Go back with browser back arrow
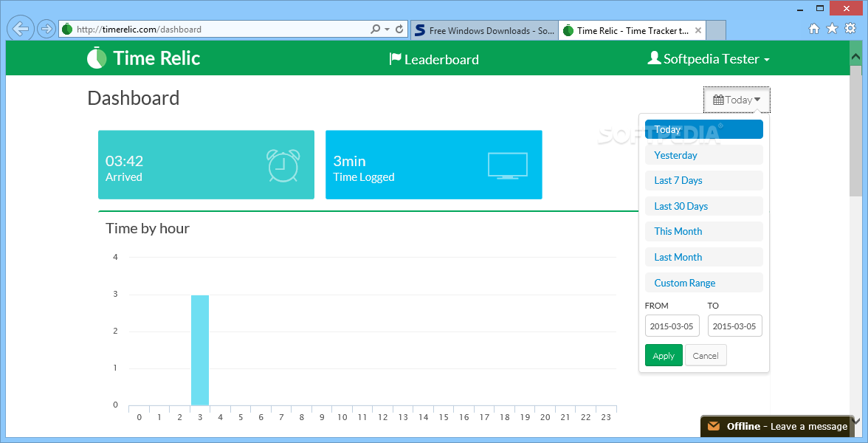Image resolution: width=868 pixels, height=443 pixels. [x=20, y=28]
